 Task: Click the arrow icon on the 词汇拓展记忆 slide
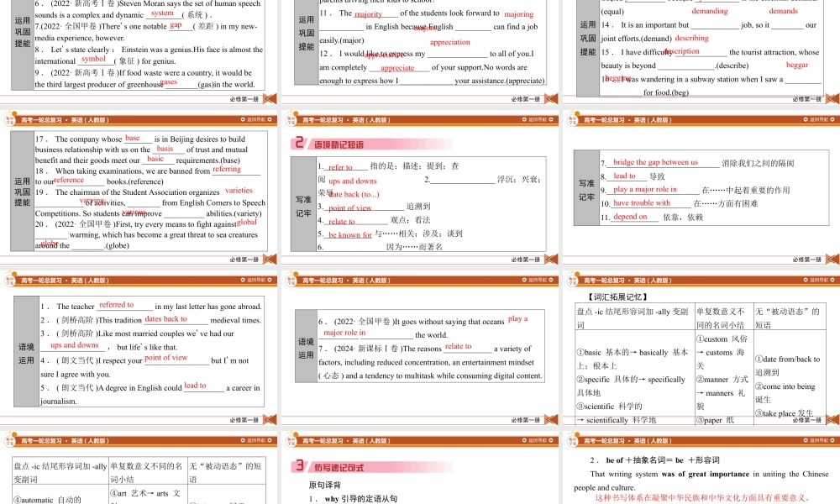point(833,419)
